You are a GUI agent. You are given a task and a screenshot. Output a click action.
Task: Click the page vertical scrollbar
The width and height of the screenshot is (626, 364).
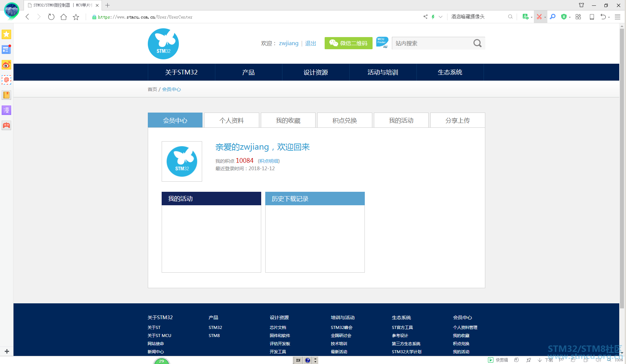622,169
